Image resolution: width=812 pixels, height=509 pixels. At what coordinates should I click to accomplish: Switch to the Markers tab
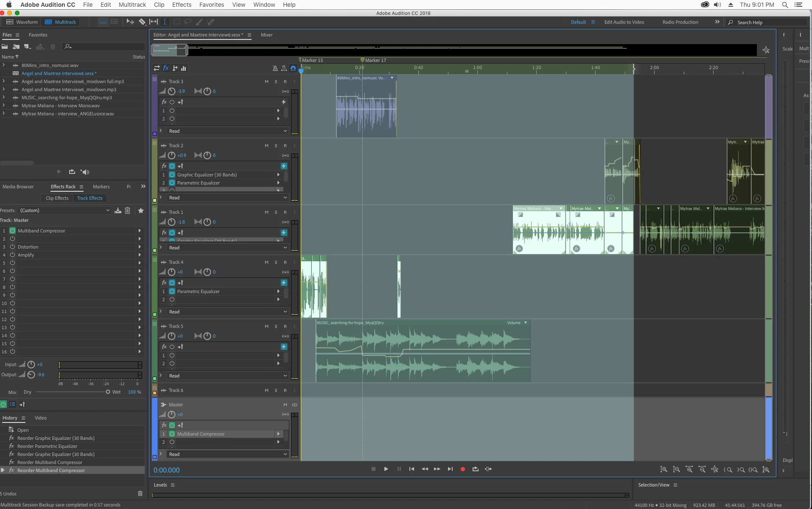[x=101, y=187]
